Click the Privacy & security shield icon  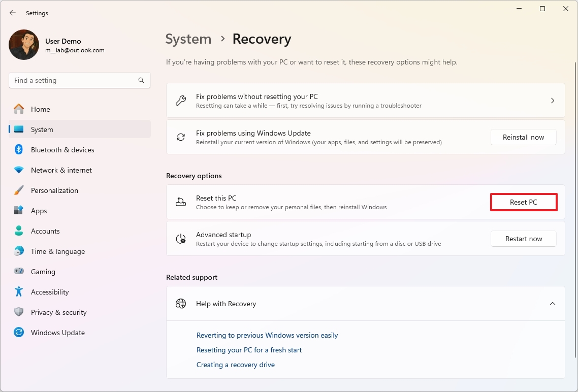[19, 312]
